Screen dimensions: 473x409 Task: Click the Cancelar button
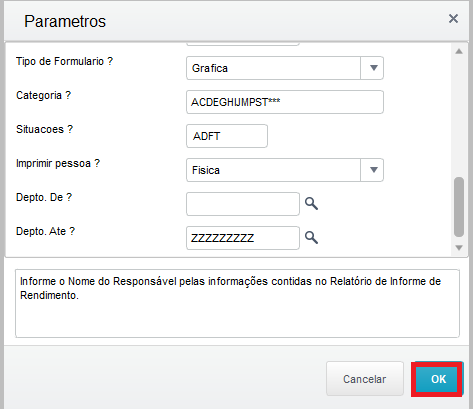pyautogui.click(x=365, y=379)
